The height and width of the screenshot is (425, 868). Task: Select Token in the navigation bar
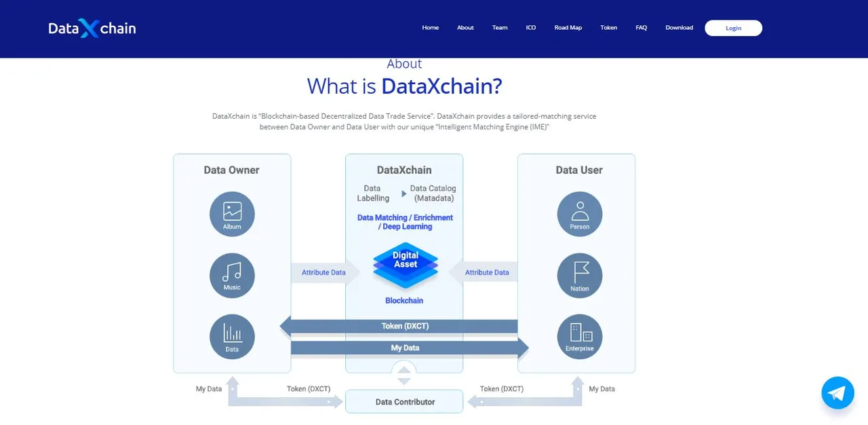click(609, 28)
